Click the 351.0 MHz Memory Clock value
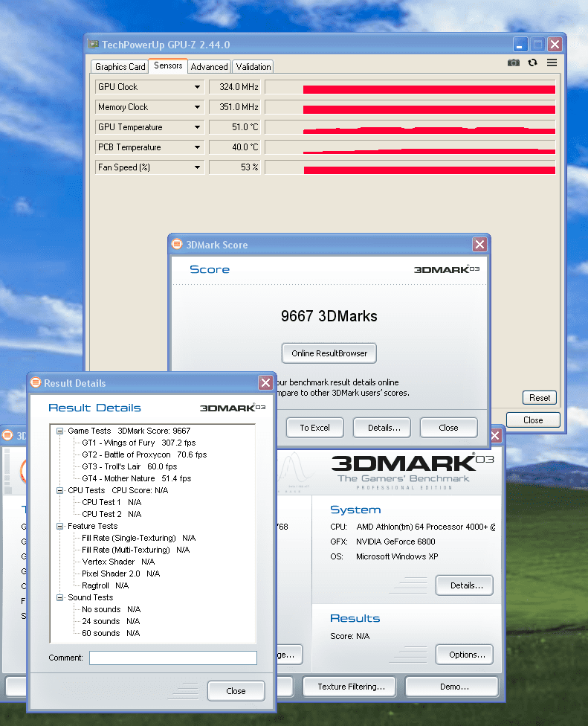 pos(235,107)
